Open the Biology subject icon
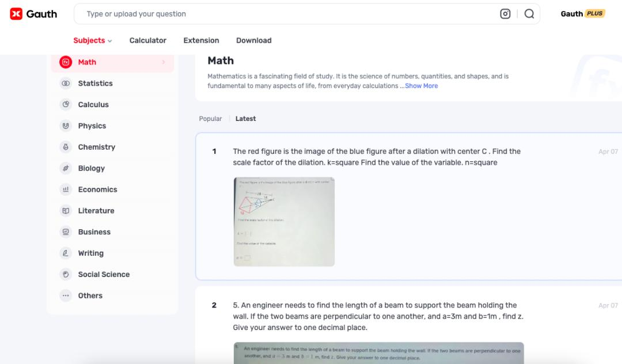This screenshot has width=622, height=364. click(66, 168)
